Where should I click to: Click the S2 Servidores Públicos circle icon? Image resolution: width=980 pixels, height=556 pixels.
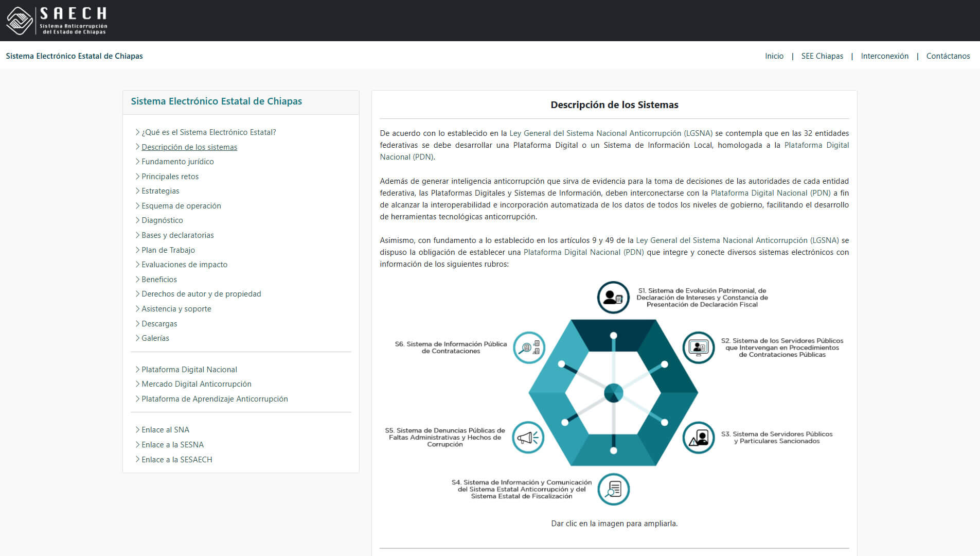(x=699, y=347)
